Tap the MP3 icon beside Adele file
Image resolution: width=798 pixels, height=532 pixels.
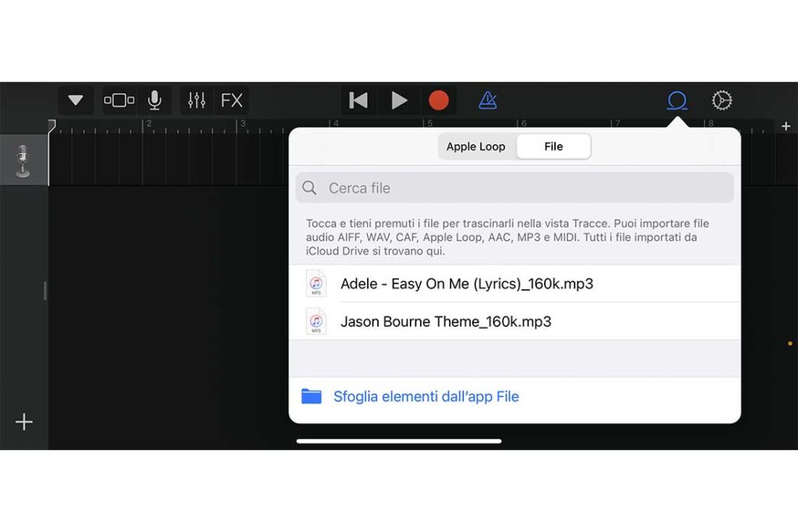316,284
